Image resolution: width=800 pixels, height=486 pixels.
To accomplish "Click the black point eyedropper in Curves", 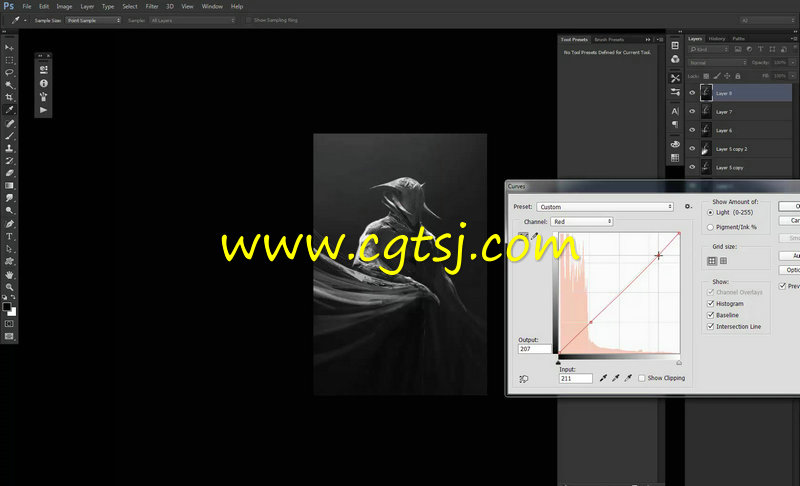I will click(x=603, y=378).
